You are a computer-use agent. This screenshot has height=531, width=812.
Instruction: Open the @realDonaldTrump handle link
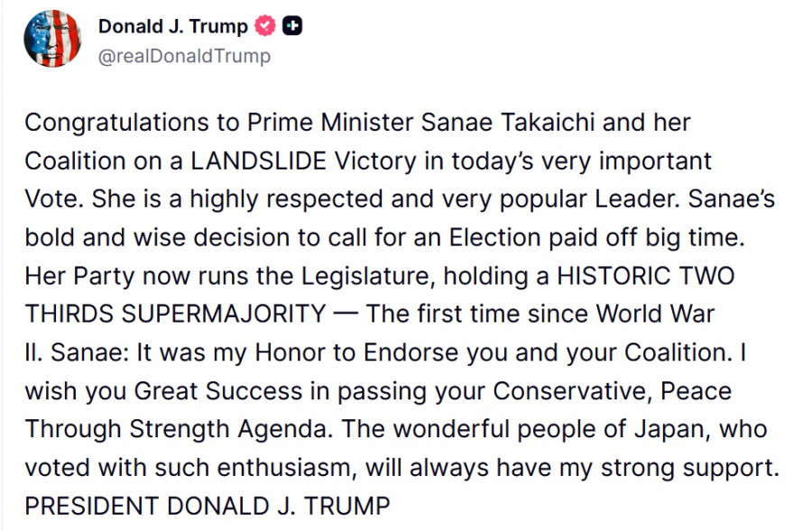pos(184,56)
